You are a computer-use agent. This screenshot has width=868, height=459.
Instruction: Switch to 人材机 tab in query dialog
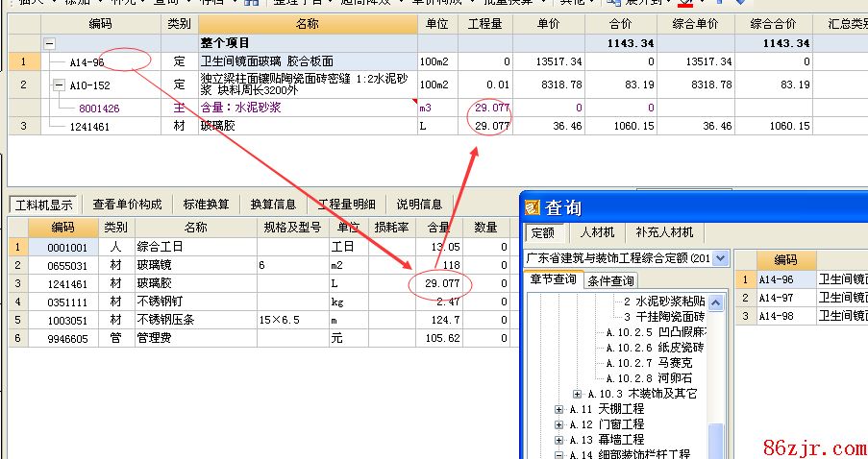[x=597, y=232]
